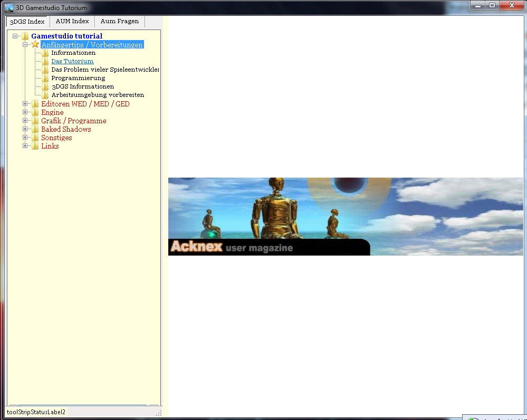Image resolution: width=527 pixels, height=420 pixels.
Task: Expand the Sonstiges node
Action: pos(25,138)
